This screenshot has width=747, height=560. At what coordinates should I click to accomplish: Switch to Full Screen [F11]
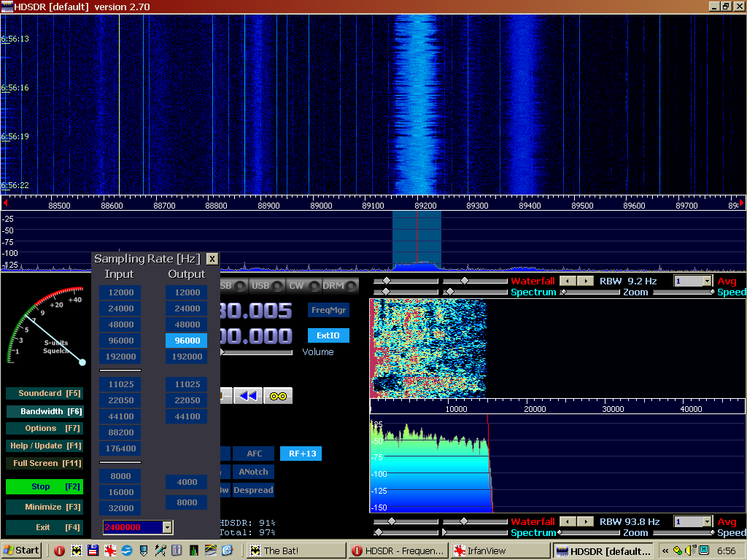click(x=44, y=463)
